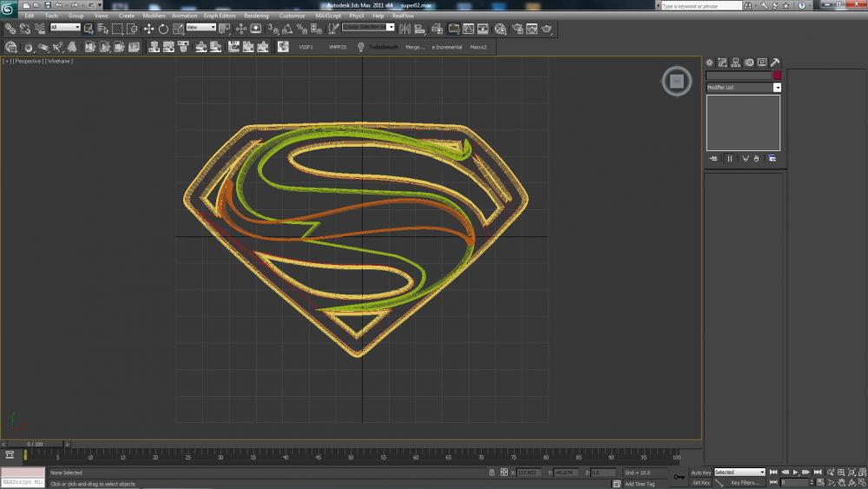This screenshot has height=489, width=868.
Task: Open the Tools menu
Action: coord(51,16)
